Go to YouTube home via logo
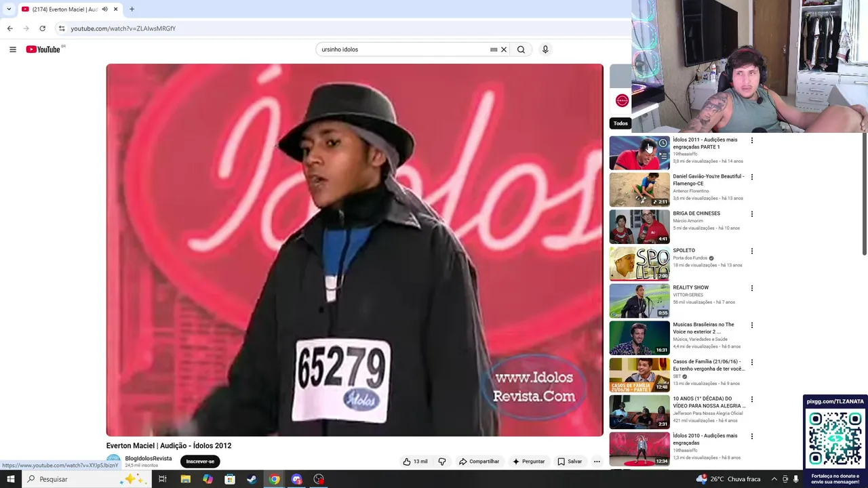 [45, 49]
